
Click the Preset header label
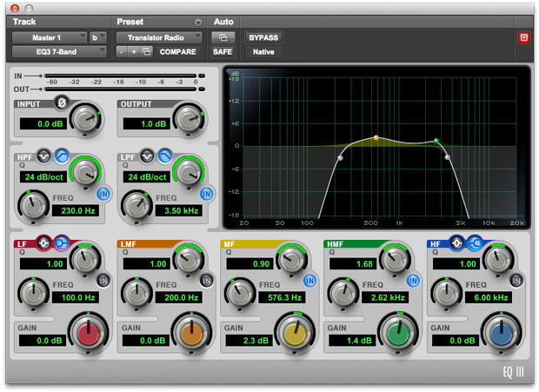tap(130, 22)
